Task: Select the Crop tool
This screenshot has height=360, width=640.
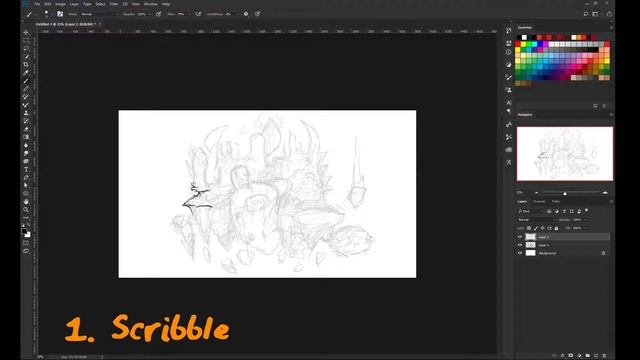Action: tap(26, 64)
